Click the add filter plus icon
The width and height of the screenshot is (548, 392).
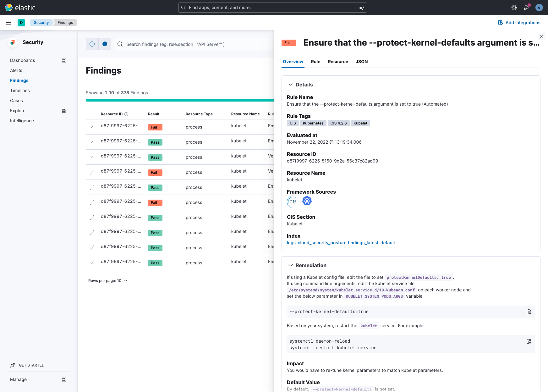(105, 44)
